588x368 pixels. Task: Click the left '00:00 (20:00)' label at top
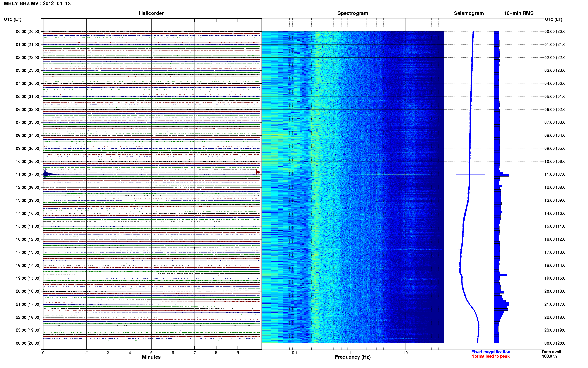[x=28, y=31]
